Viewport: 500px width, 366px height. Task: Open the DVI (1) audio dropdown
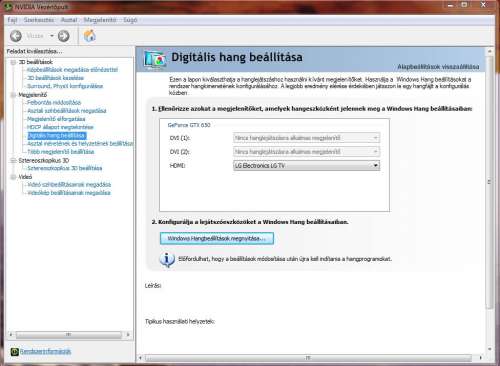pos(306,138)
